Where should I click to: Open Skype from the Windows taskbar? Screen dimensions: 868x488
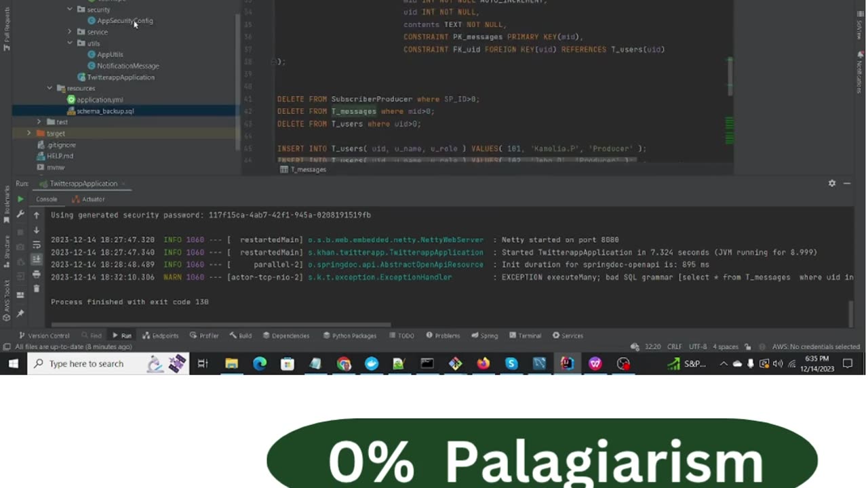tap(511, 364)
